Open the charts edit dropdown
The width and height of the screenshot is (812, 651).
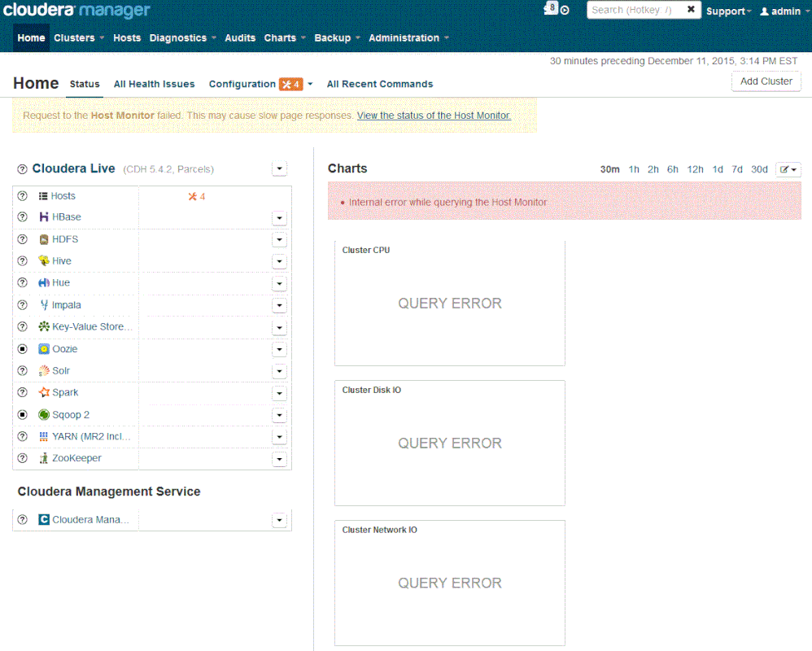pos(788,169)
